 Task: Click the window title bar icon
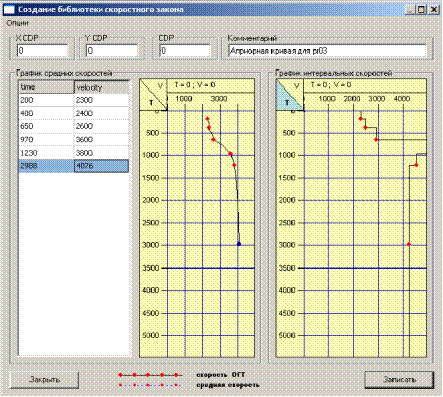point(9,10)
